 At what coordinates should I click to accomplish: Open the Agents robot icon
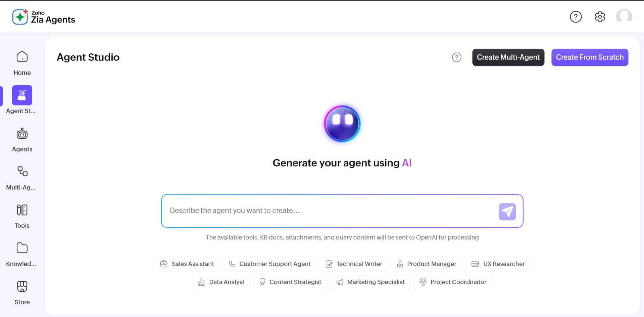22,134
